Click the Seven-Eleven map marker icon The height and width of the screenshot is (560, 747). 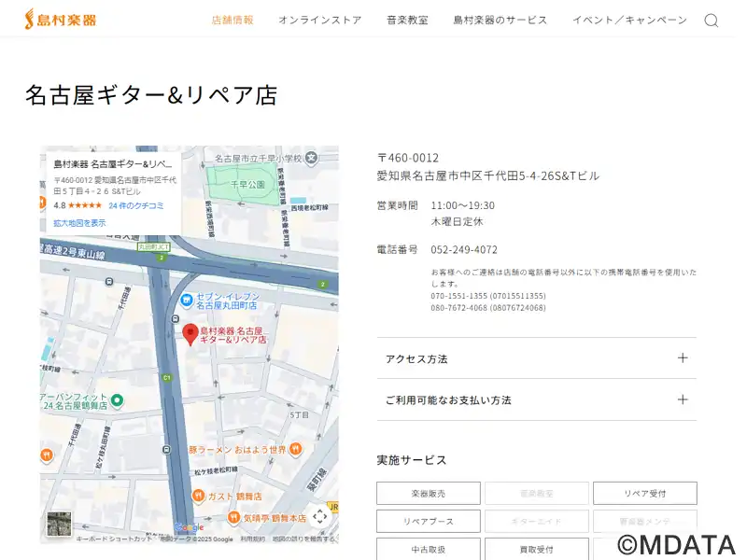coord(187,301)
